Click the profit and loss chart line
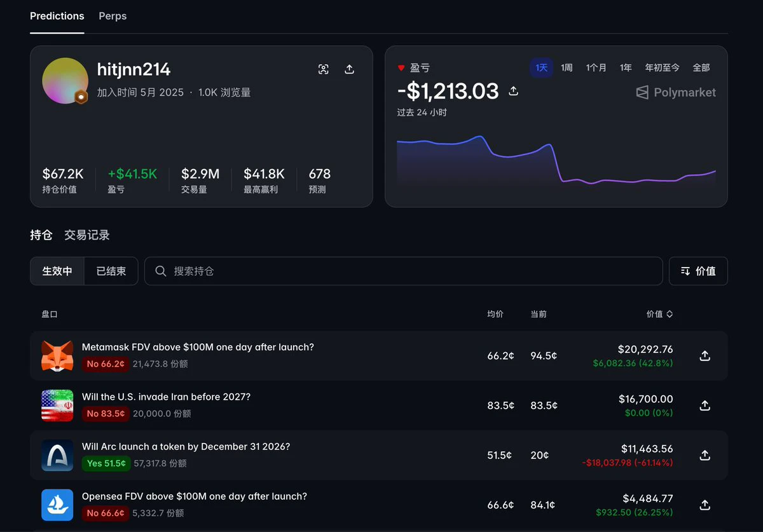 [x=556, y=161]
